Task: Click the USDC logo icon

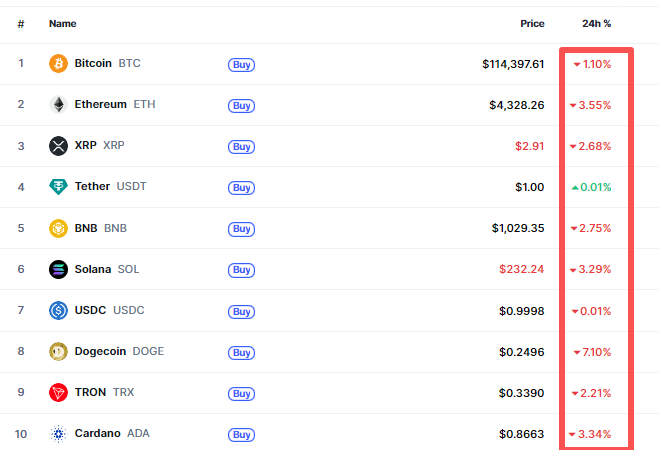Action: coord(58,310)
